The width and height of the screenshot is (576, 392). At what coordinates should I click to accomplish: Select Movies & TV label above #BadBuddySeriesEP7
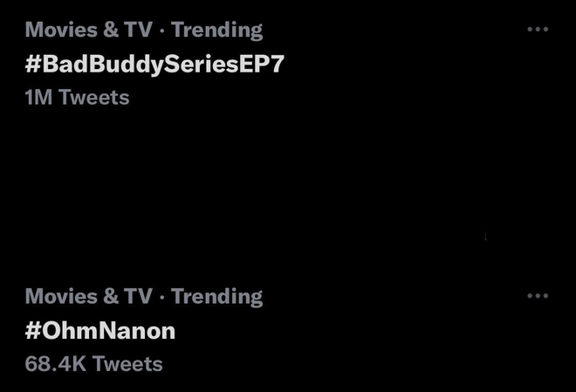[88, 30]
